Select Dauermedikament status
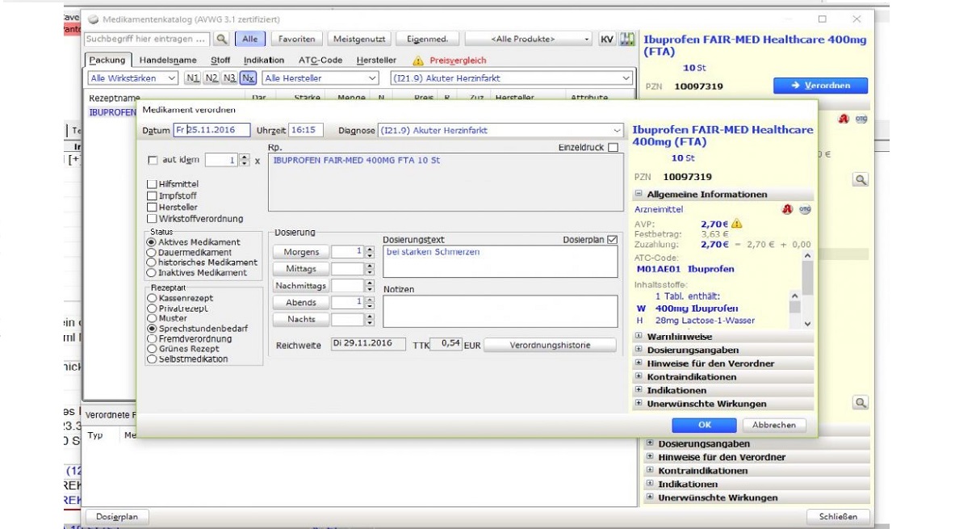Screen dimensions: 980x529 coord(151,253)
